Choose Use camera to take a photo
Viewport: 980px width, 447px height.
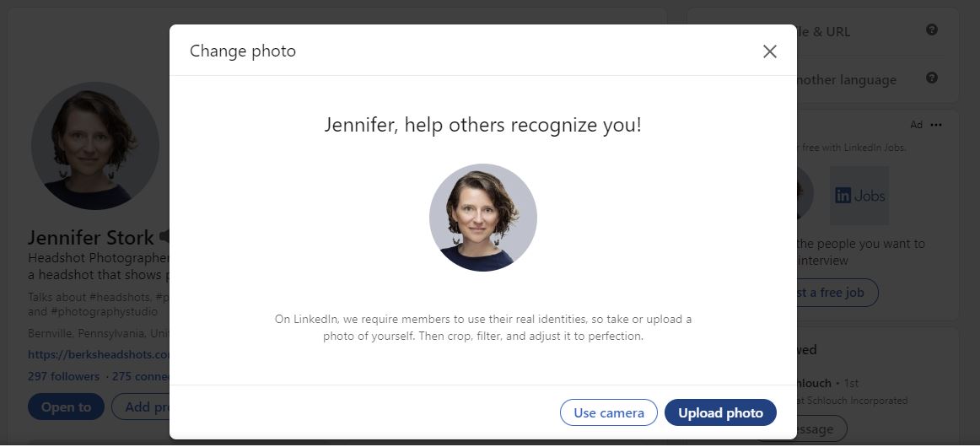click(x=608, y=412)
